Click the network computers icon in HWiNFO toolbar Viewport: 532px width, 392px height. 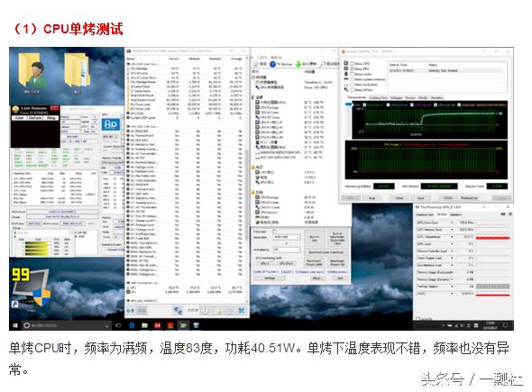click(177, 310)
